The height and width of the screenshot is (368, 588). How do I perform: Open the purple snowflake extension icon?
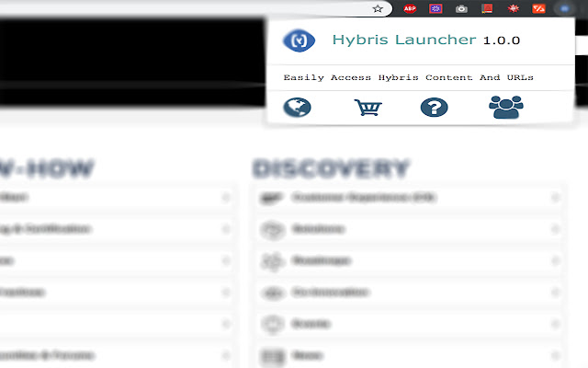pos(435,8)
